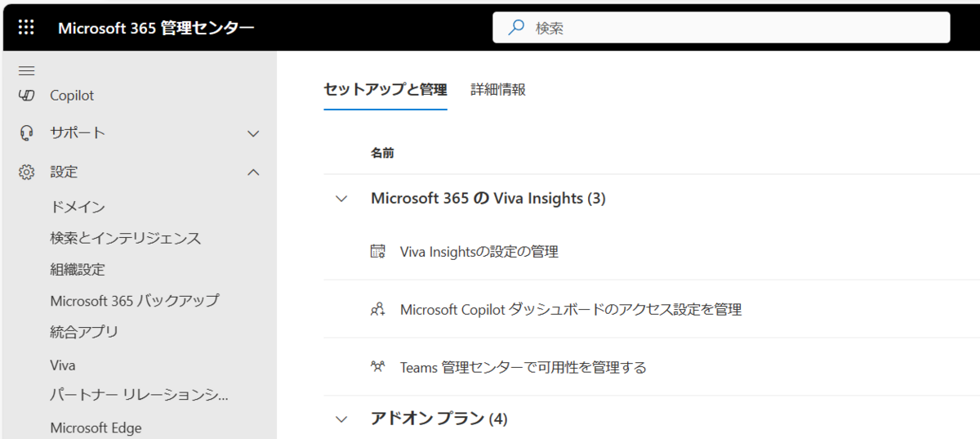This screenshot has width=980, height=439.
Task: Click the Viva Insights settings calendar icon
Action: (x=377, y=252)
